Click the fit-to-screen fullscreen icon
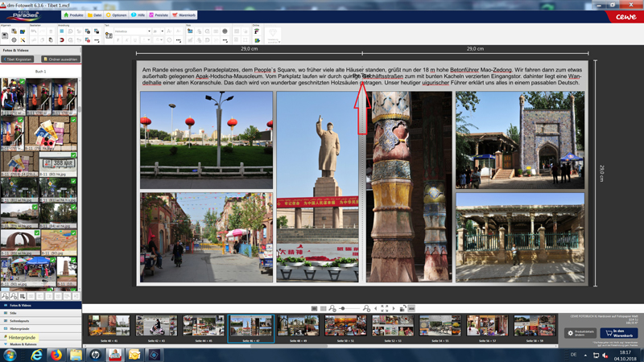The image size is (644, 362). coord(384,308)
